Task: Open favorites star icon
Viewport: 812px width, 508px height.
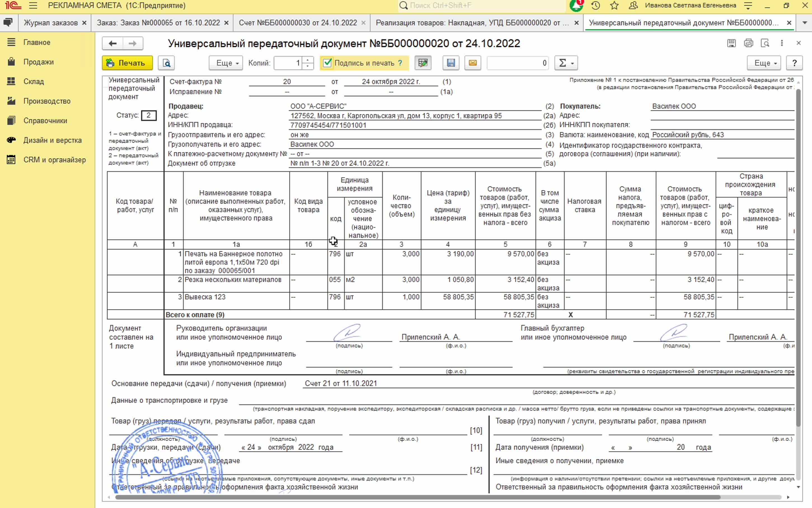Action: [x=614, y=5]
